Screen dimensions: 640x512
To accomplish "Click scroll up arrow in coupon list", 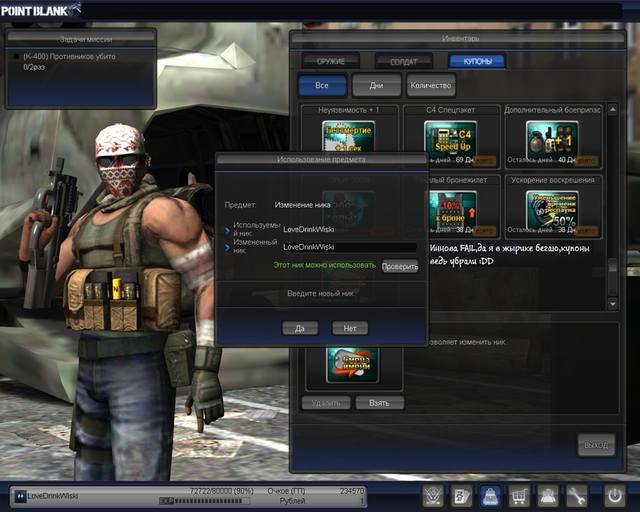I will point(613,109).
